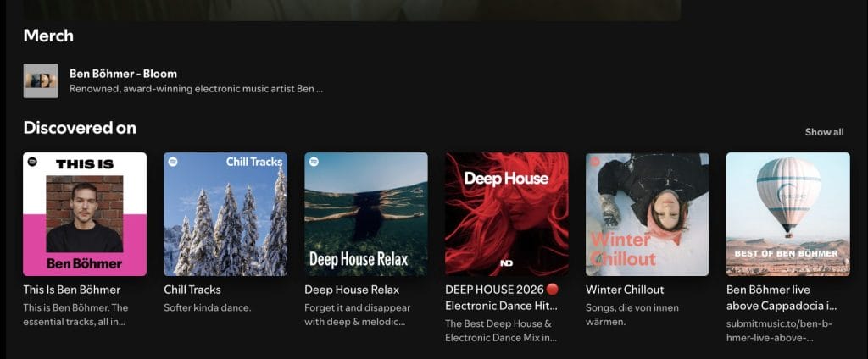This screenshot has height=359, width=868.
Task: Select the Deep House Relax title text
Action: [x=352, y=290]
